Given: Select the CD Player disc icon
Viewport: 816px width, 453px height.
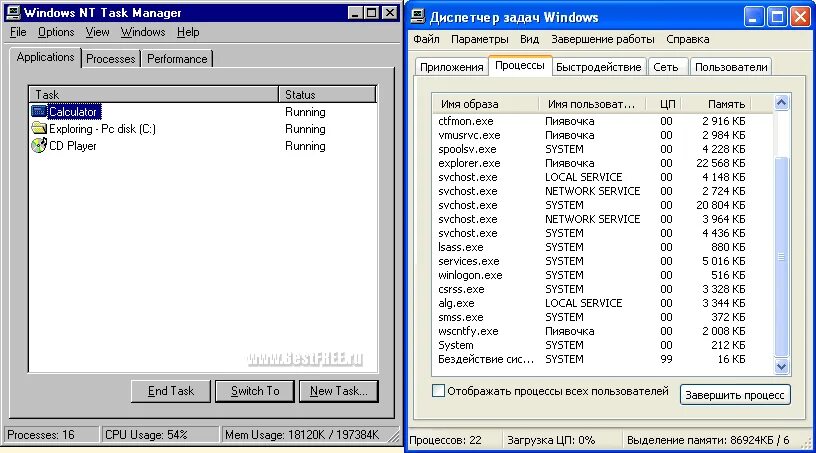Looking at the screenshot, I should click(x=39, y=145).
